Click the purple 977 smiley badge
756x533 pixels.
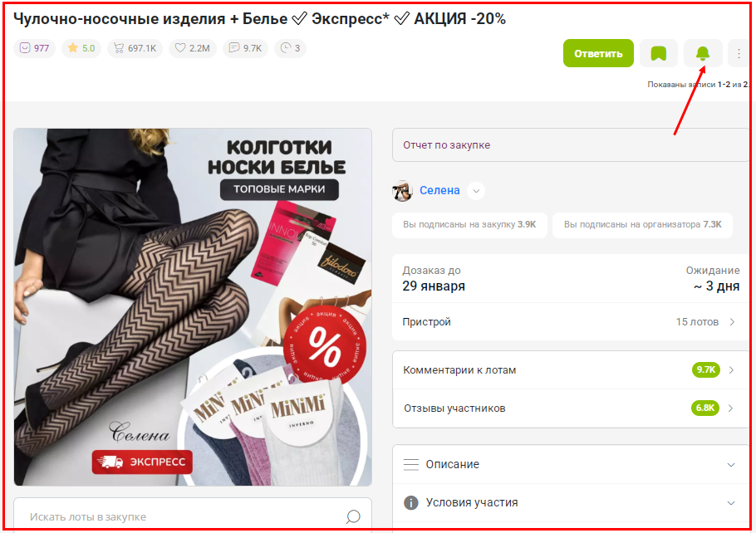(x=34, y=48)
